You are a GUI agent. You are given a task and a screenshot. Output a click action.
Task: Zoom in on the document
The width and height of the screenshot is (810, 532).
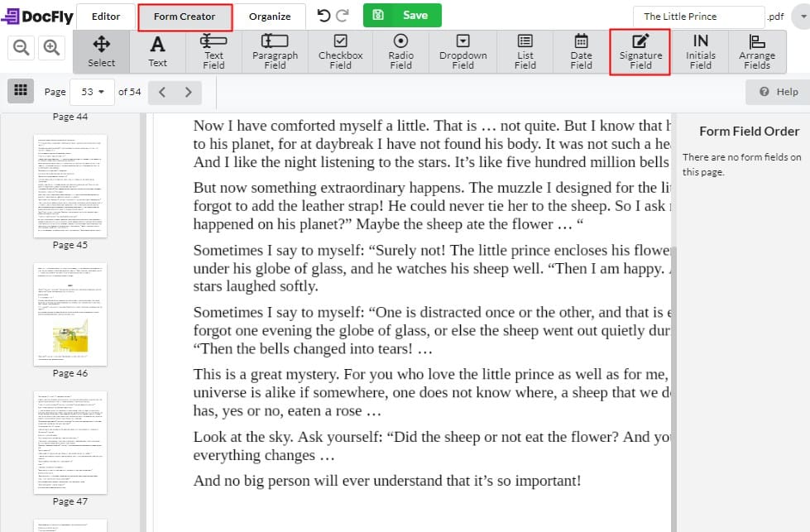pos(51,47)
